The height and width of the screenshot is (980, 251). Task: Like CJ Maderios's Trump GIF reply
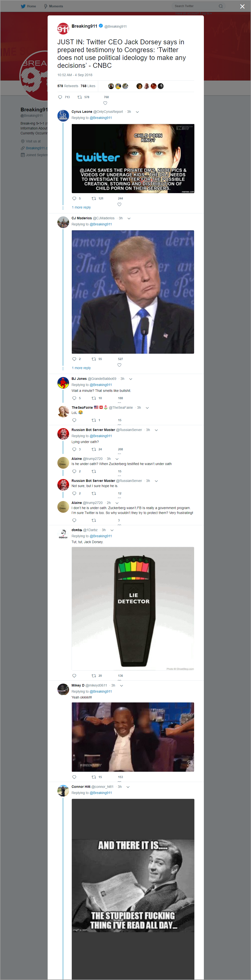(x=119, y=365)
